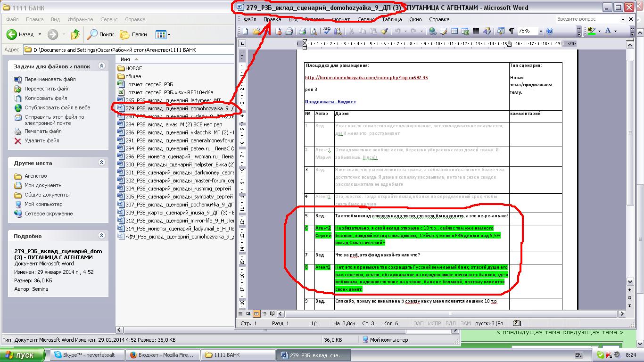Screen dimensions: 644x362
Task: Toggle Web Layout view button
Action: click(248, 313)
